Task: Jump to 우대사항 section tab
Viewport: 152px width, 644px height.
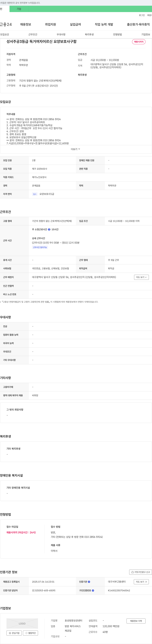Action: [61, 34]
